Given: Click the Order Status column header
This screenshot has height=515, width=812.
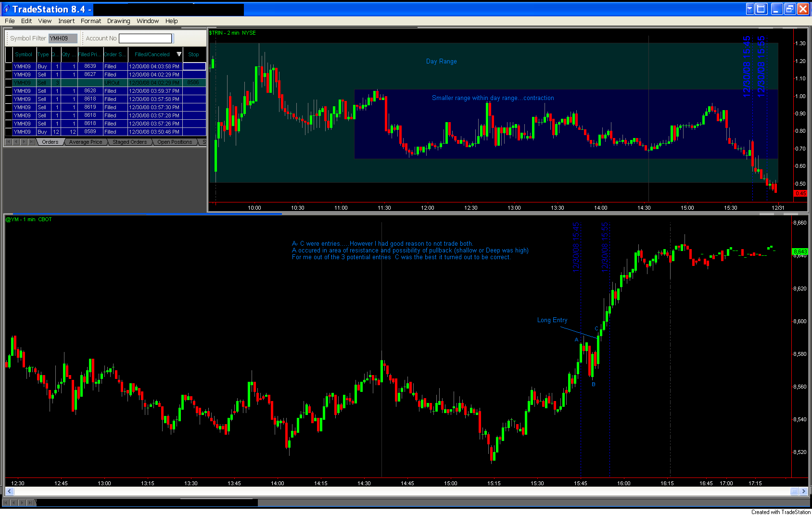Looking at the screenshot, I should (x=115, y=54).
